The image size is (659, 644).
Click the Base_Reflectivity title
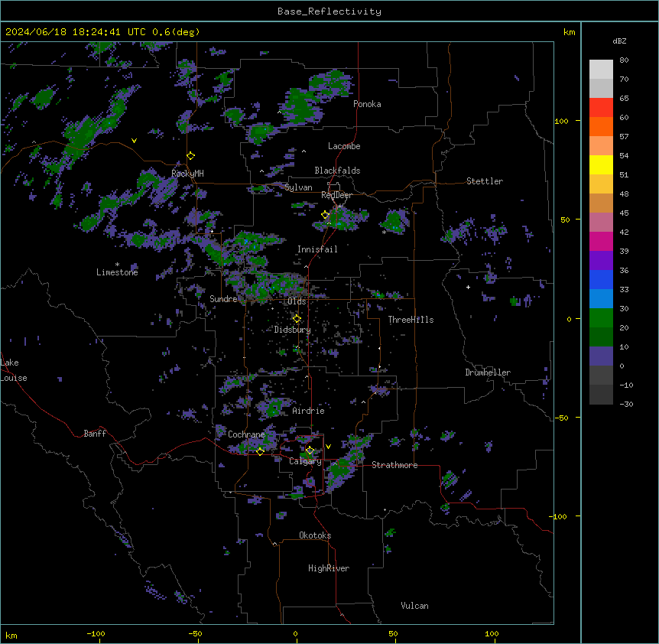(x=329, y=11)
